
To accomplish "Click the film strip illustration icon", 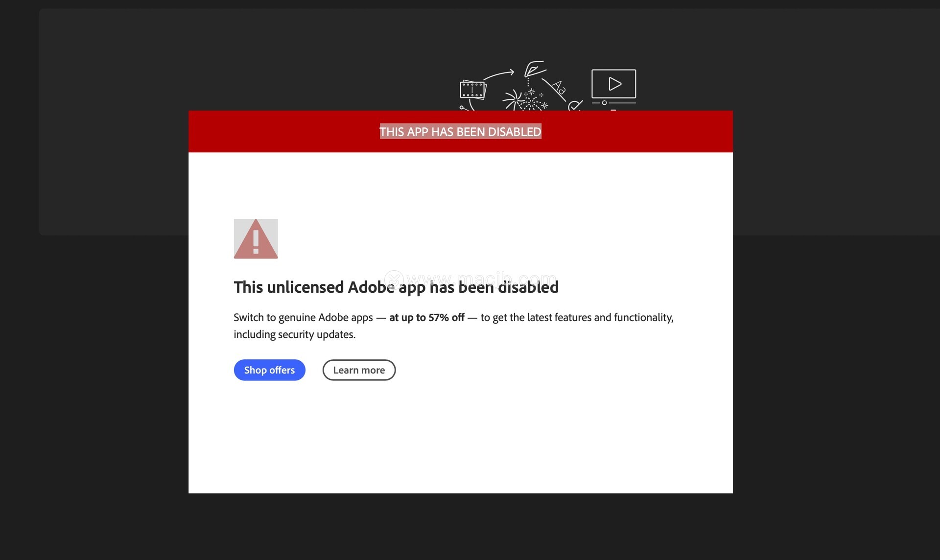I will (x=472, y=90).
